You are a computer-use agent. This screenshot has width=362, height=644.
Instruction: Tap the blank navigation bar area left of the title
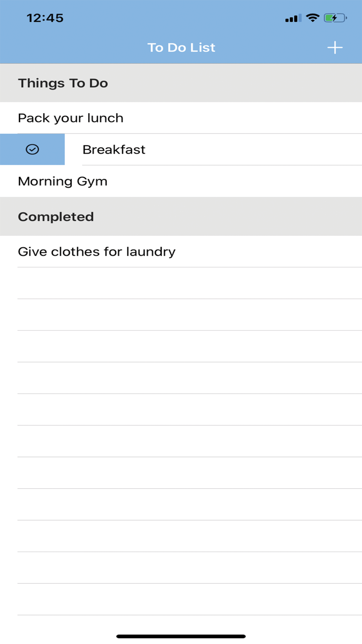tap(72, 47)
